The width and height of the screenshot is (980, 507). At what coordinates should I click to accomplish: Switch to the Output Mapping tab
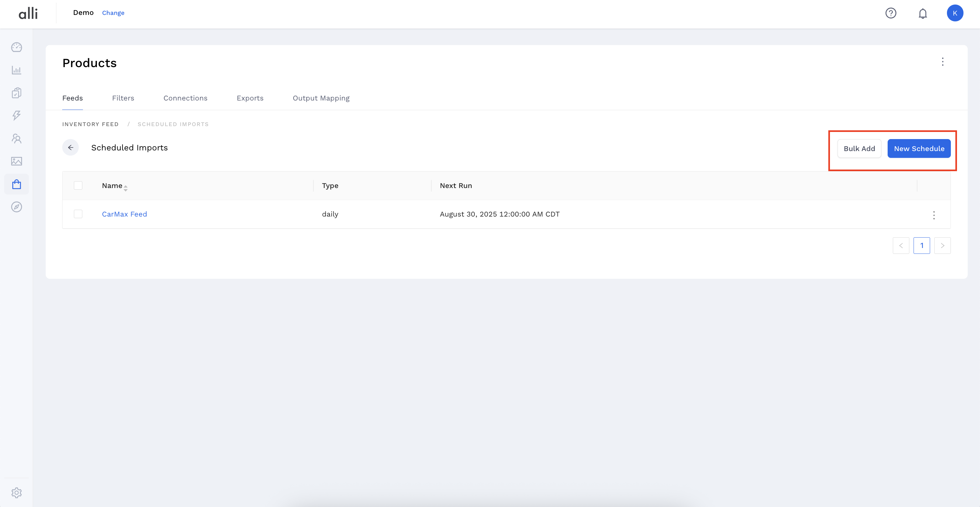point(321,98)
